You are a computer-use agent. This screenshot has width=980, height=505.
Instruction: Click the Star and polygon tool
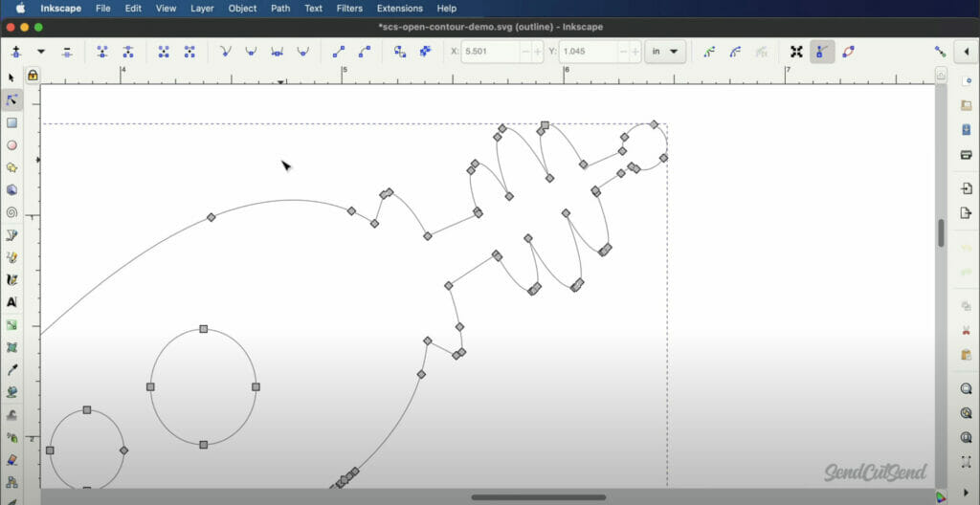click(x=11, y=167)
